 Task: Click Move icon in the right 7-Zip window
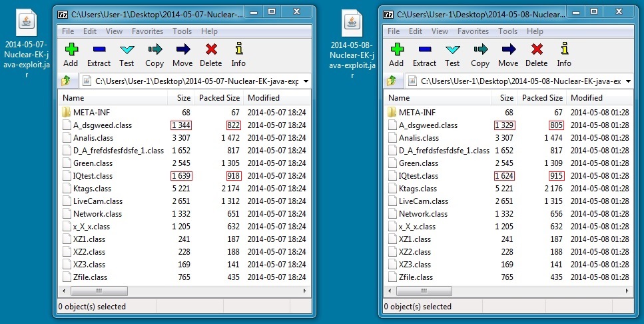coord(508,54)
